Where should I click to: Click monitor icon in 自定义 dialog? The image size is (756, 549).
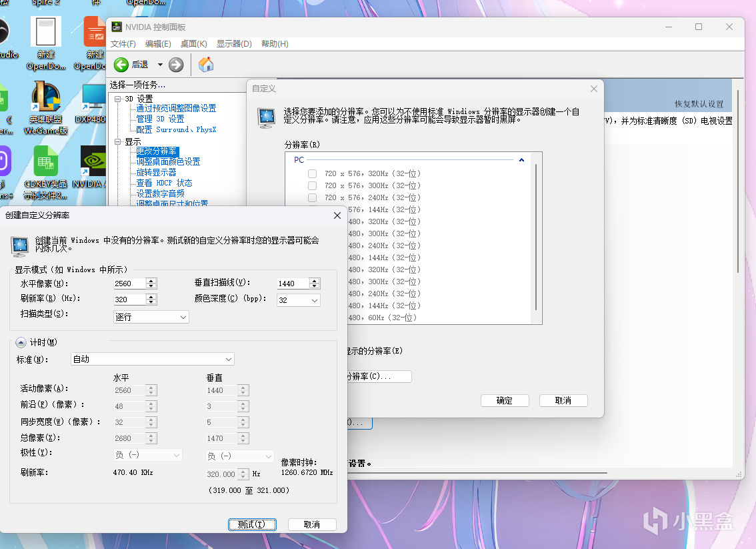point(267,117)
